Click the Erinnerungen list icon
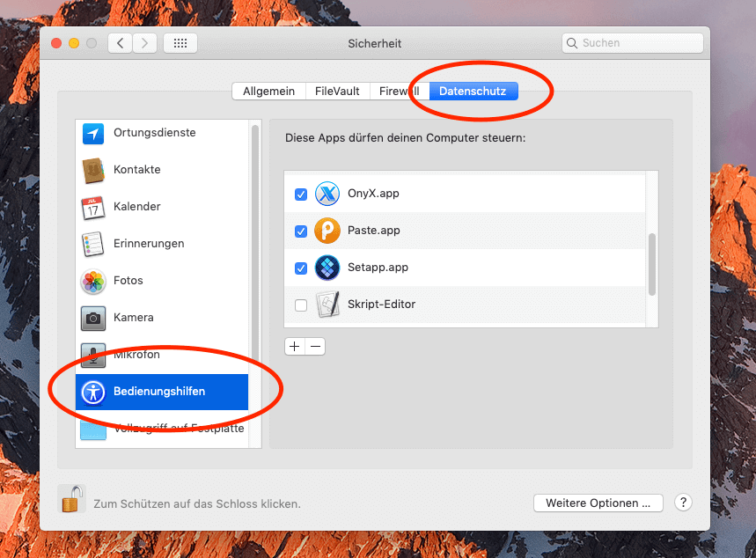 coord(93,244)
